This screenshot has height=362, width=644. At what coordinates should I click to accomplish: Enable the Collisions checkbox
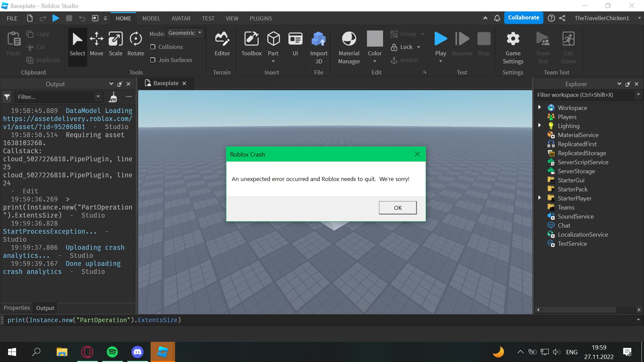153,47
